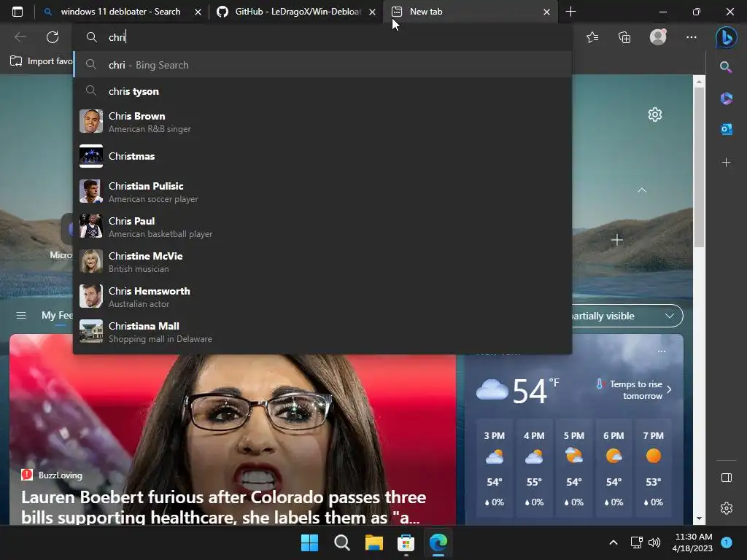Open Lauren Boebert news headline
747x560 pixels.
(223, 507)
